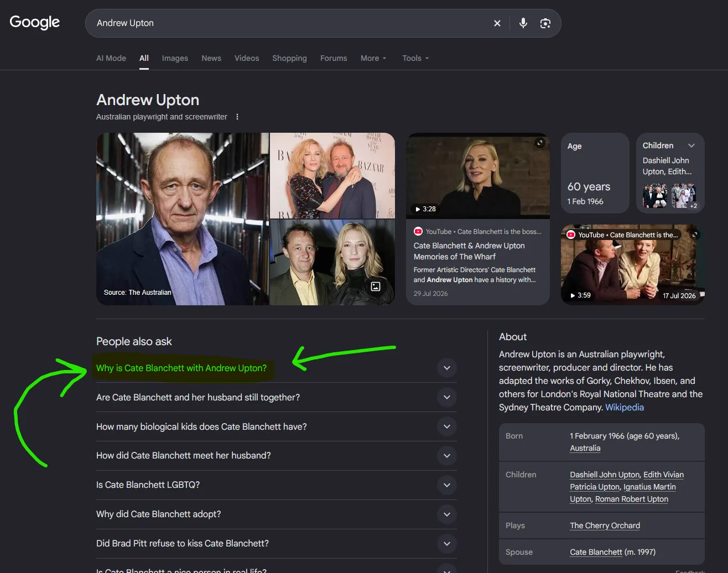728x573 pixels.
Task: Open the Wikipedia link in About
Action: click(x=625, y=407)
